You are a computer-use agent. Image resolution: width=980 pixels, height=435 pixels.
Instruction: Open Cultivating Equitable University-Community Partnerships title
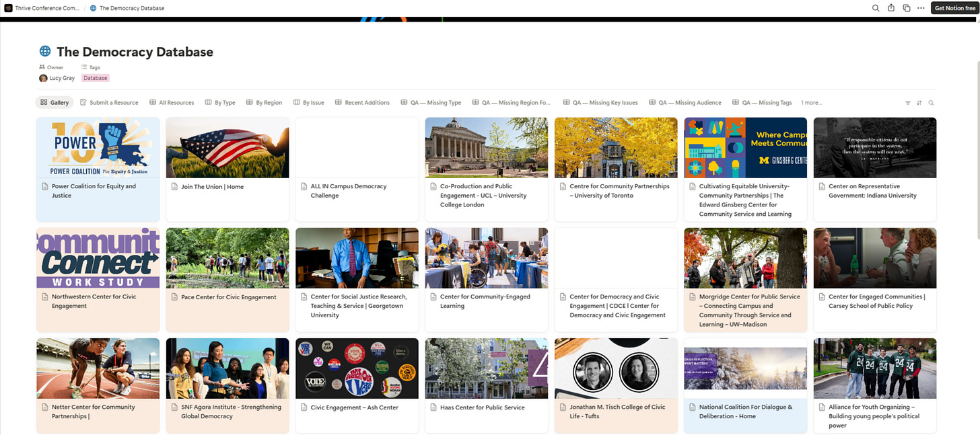tap(745, 200)
